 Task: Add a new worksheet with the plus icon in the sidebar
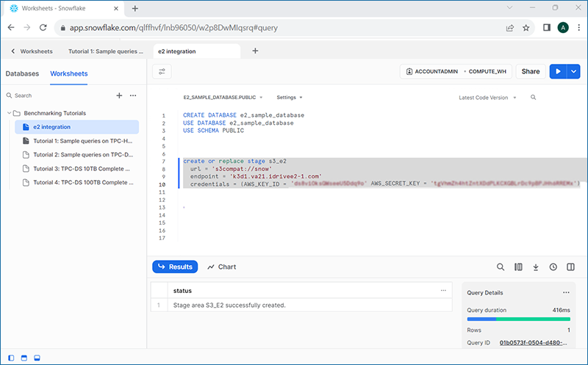point(119,95)
